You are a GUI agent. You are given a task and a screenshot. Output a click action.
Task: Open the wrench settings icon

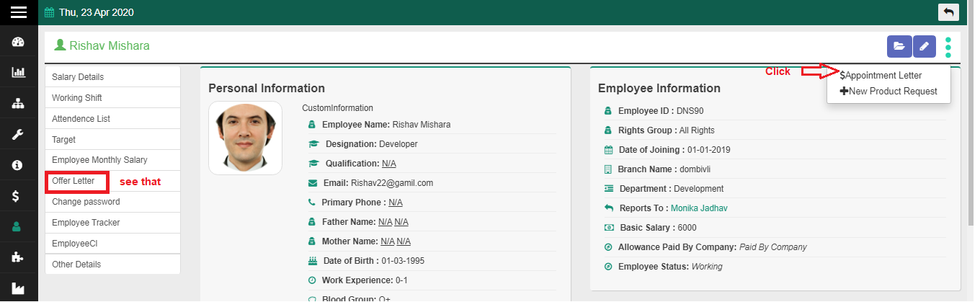[x=19, y=134]
